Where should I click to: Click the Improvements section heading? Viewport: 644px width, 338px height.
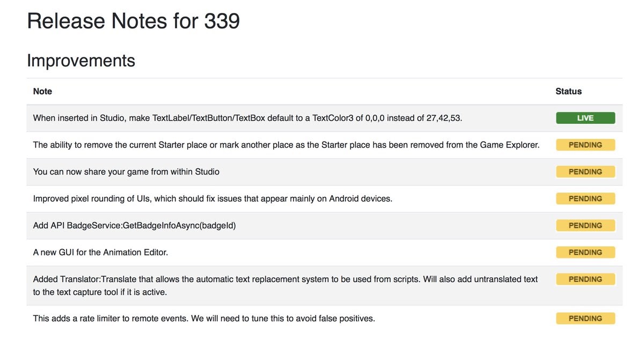point(81,61)
